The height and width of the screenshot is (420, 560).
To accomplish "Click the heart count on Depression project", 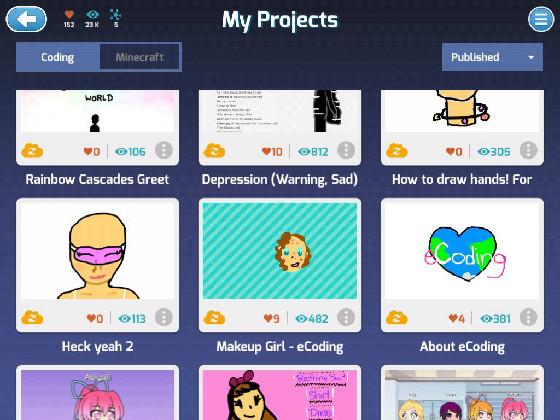I will [272, 152].
